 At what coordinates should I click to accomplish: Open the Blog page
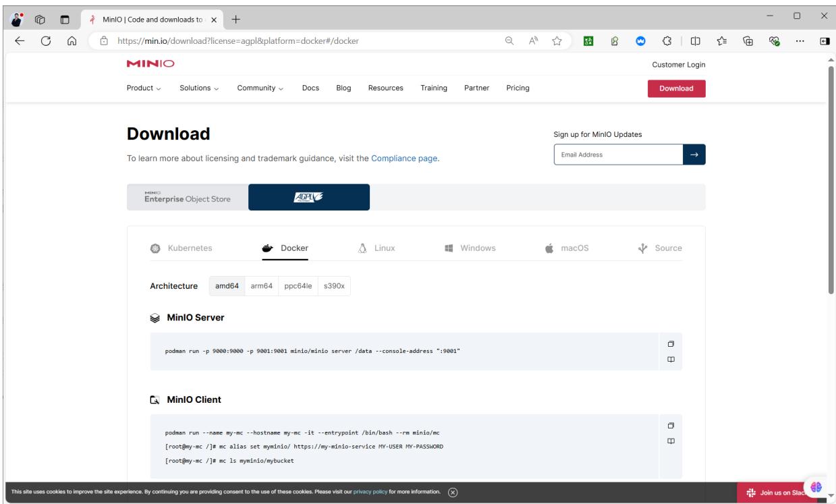(343, 88)
